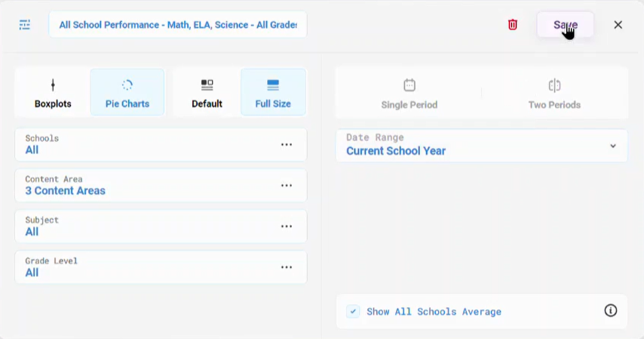Edit the report title text field
Screen dimensions: 644x339
pos(178,25)
